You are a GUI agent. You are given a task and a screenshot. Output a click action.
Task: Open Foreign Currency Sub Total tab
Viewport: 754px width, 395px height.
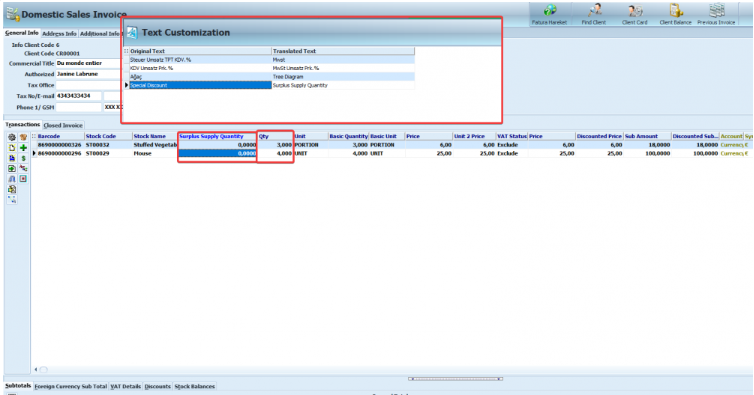(71, 386)
